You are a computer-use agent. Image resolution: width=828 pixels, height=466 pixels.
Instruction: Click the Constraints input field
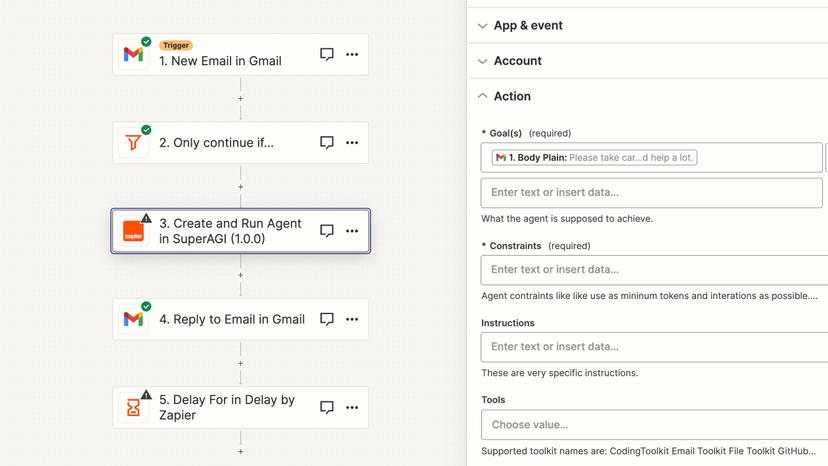[654, 269]
